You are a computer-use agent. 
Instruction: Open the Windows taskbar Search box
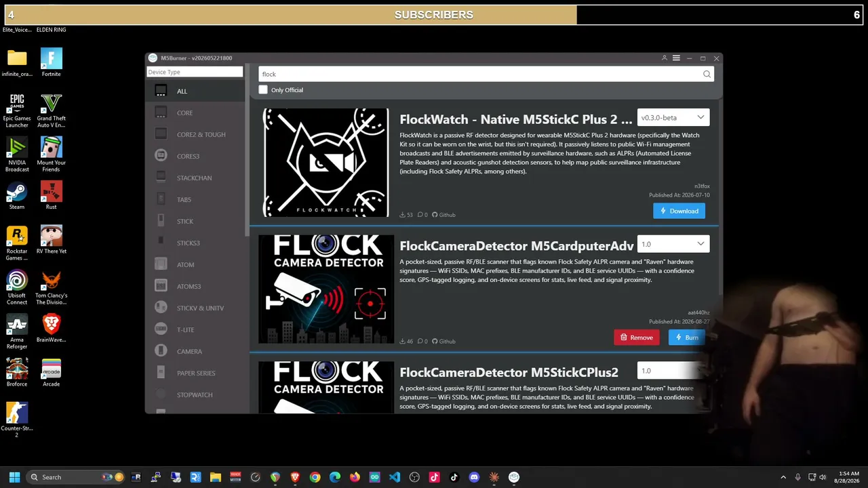click(76, 477)
